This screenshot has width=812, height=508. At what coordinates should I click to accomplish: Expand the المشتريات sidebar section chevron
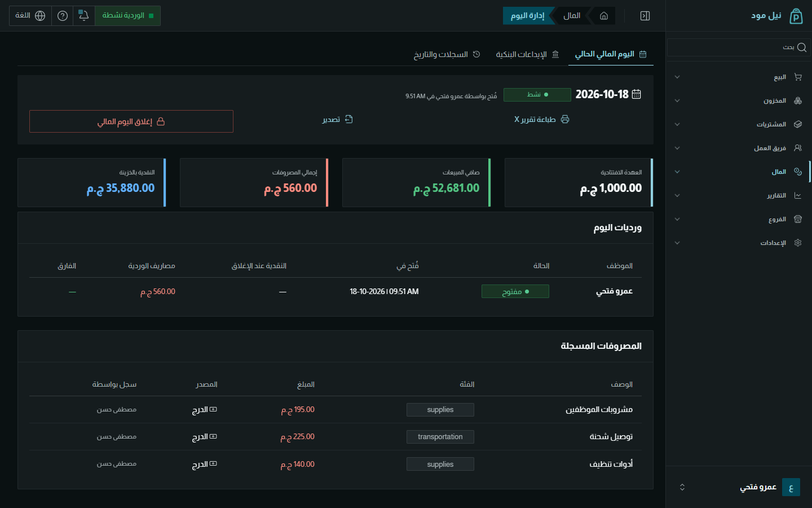coord(677,124)
